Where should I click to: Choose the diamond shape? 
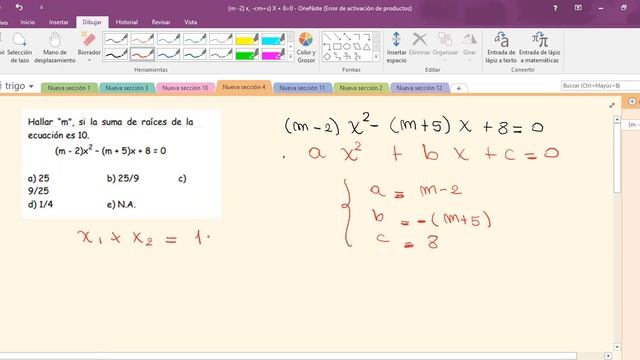327,57
